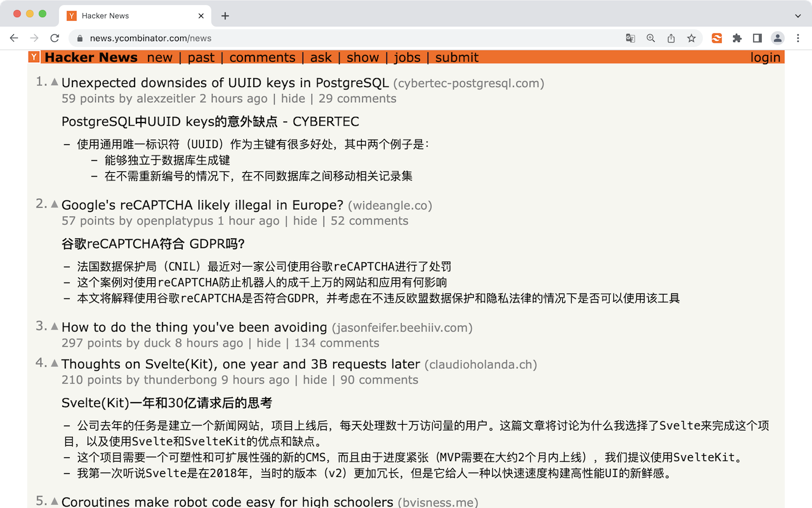Screen dimensions: 812x508
Task: Upvote the Google reCAPTCHA story
Action: (55, 204)
